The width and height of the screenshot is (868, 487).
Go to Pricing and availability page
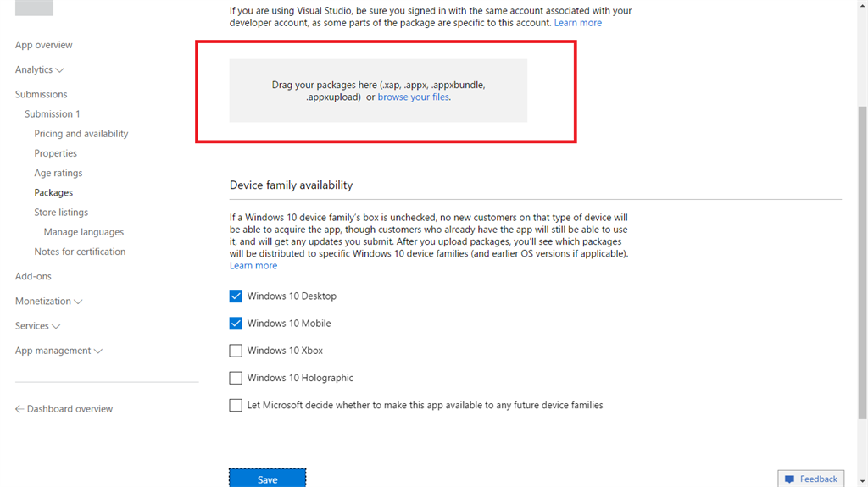81,134
